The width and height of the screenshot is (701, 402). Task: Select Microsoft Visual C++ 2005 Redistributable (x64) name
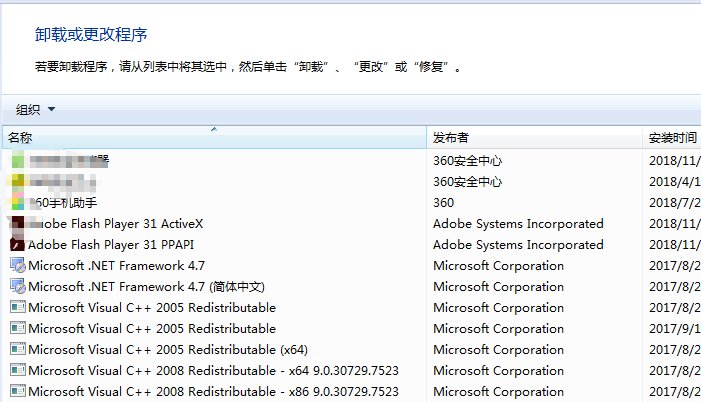tap(168, 350)
